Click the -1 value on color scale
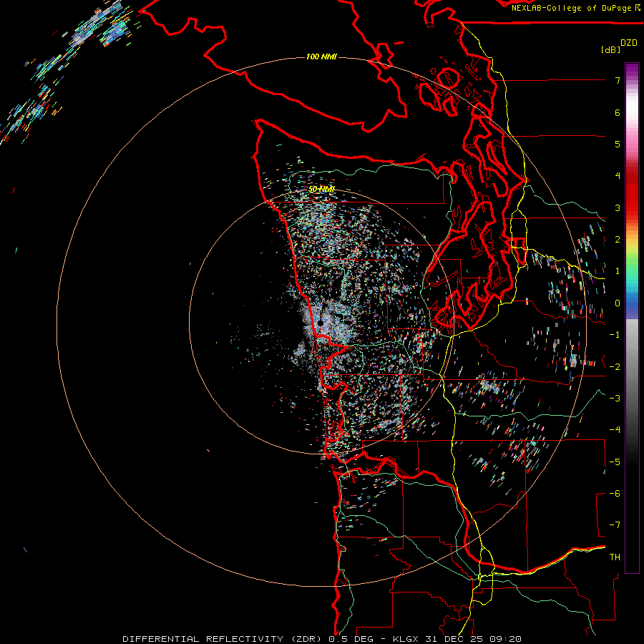Viewport: 644px width, 644px height. 615,335
